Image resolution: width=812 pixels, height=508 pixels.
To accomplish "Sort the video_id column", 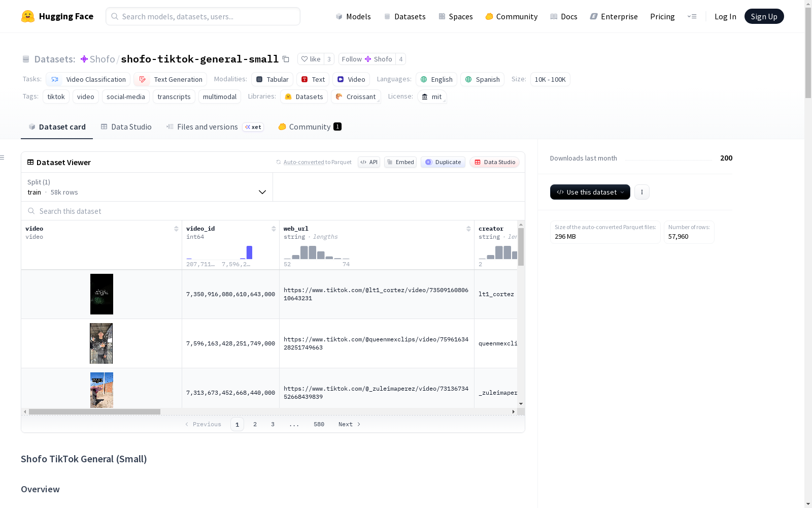I will [x=274, y=229].
